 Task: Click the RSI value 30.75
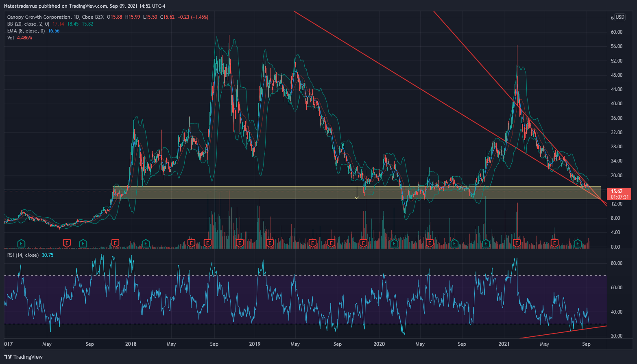click(48, 255)
